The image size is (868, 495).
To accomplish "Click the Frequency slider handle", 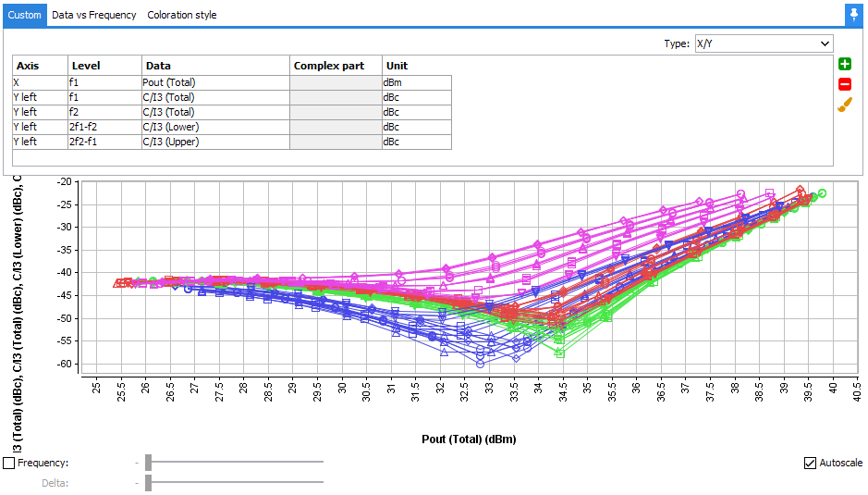I will 148,463.
